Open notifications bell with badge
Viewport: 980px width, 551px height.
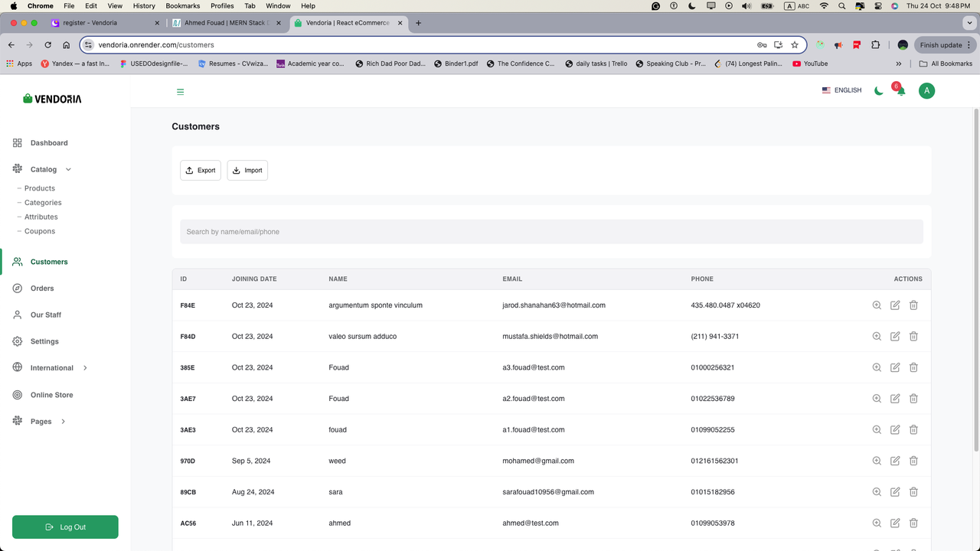[900, 90]
